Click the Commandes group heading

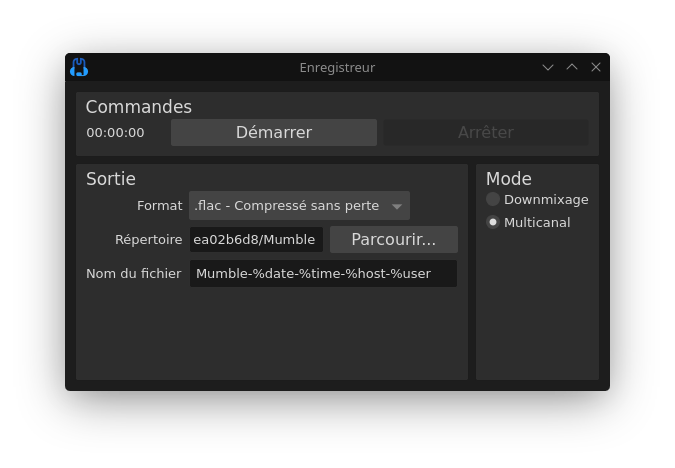[x=139, y=107]
